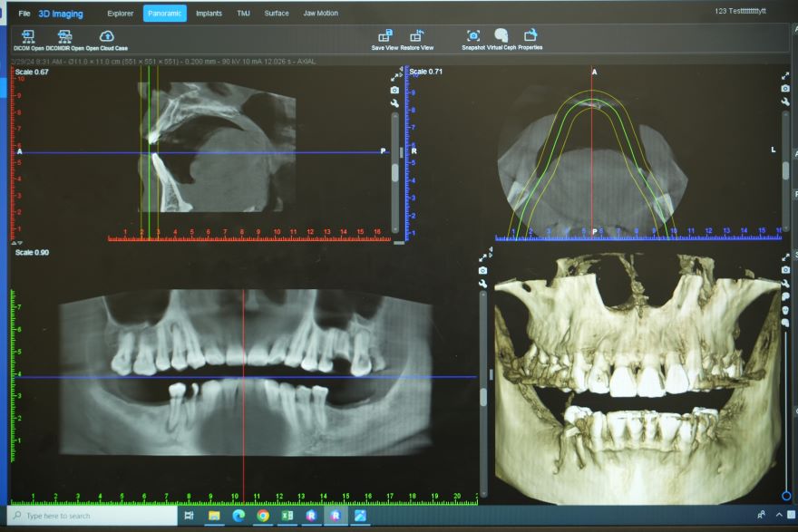Viewport: 798px width, 532px height.
Task: Click the DICOMDIR Open toolbar icon
Action: (64, 36)
